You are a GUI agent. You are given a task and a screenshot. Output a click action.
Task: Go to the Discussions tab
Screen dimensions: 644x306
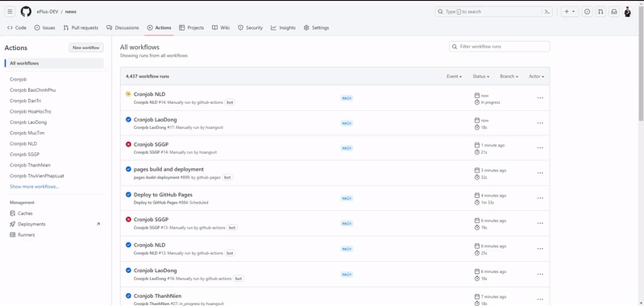(x=123, y=28)
